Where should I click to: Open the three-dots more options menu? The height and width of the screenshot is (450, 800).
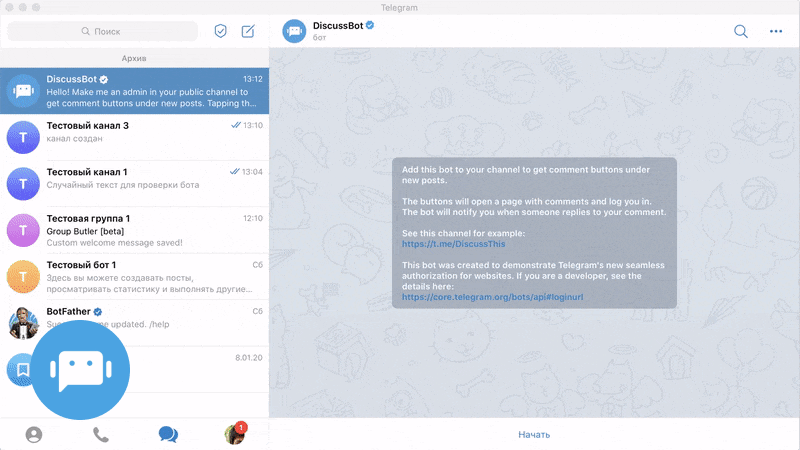point(776,32)
